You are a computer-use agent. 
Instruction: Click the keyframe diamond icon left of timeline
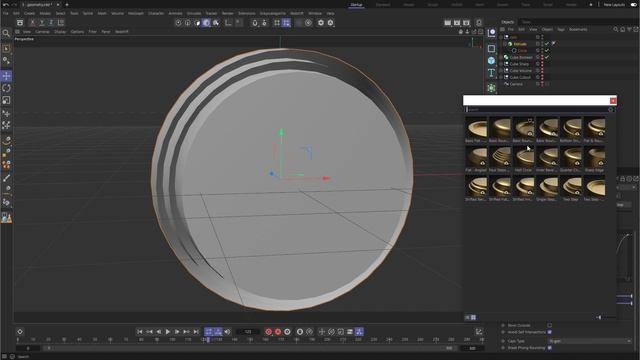coord(20,332)
